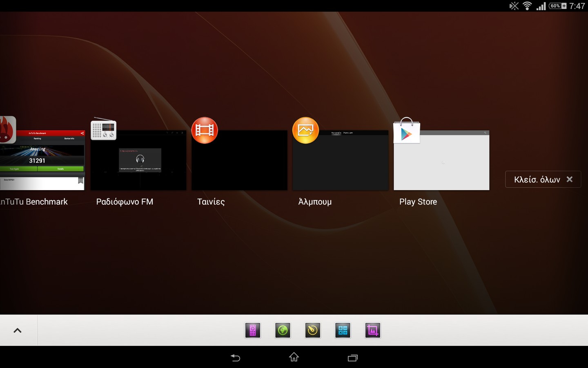Open the remote control small app
Image resolution: width=588 pixels, height=368 pixels.
253,330
